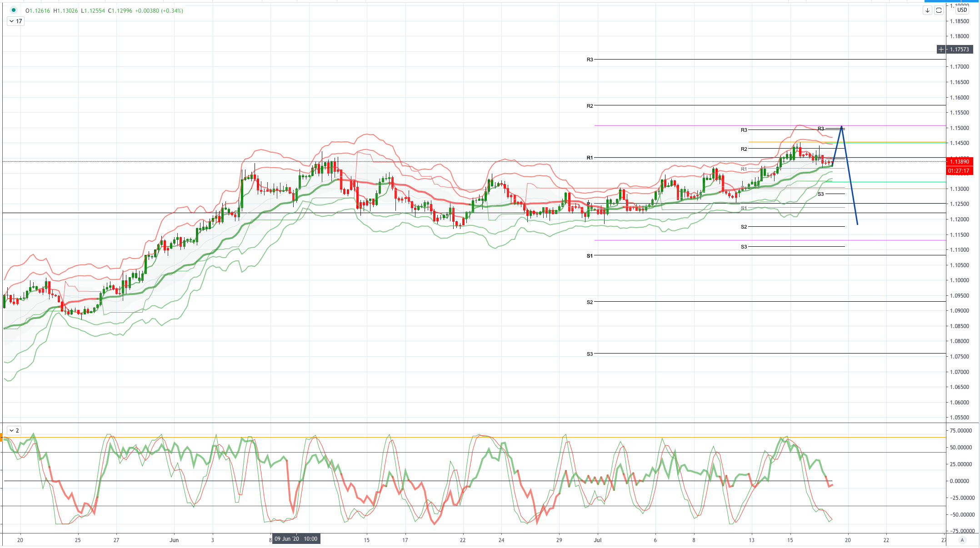Click the high price value H1.13026
The image size is (980, 548).
(x=66, y=10)
